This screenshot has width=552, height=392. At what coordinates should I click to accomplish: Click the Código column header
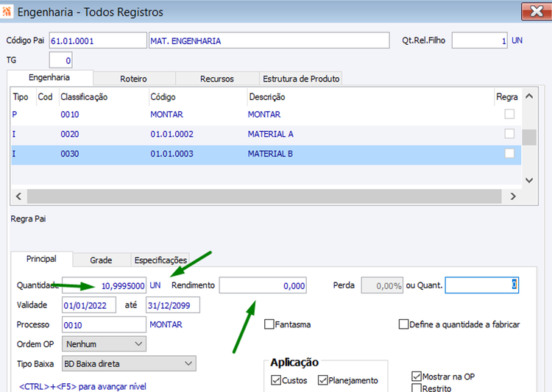pos(163,97)
